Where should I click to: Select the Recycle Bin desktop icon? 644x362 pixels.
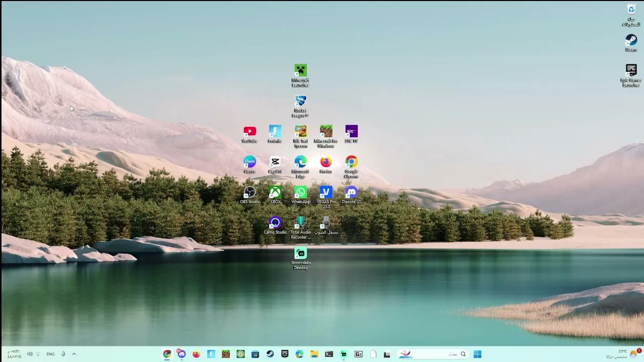coord(631,15)
